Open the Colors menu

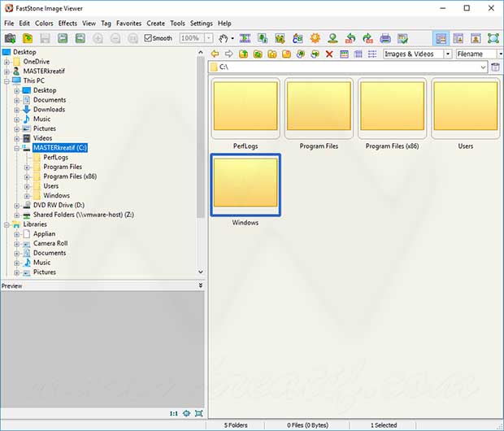point(44,24)
